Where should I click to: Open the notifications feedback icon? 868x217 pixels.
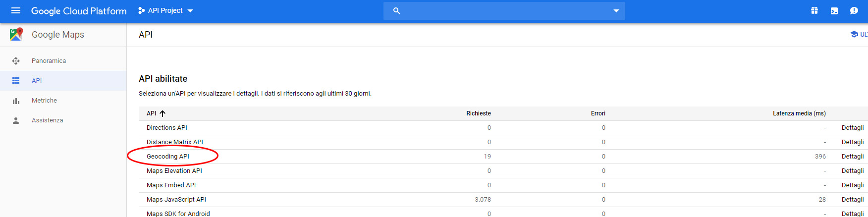coord(854,10)
